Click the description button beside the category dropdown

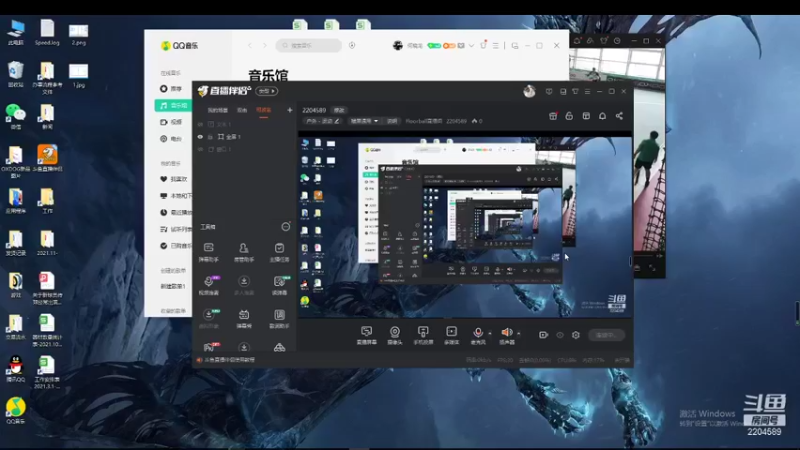pyautogui.click(x=392, y=121)
